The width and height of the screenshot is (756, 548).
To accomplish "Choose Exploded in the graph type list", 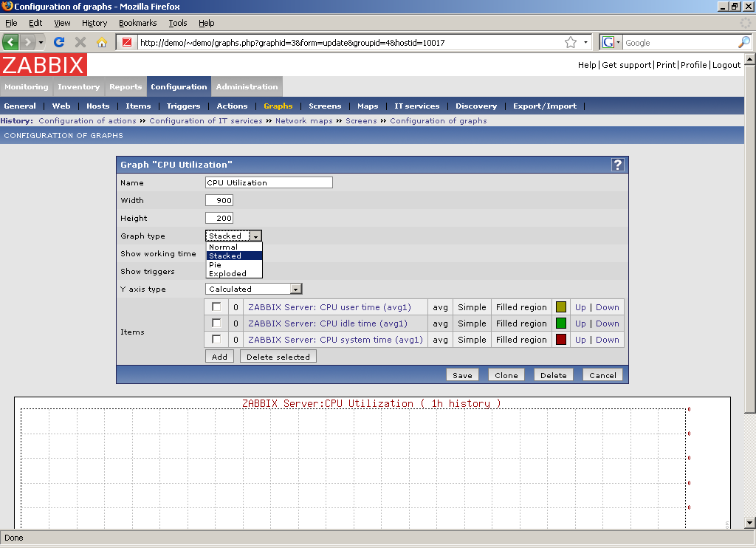I will 234,273.
